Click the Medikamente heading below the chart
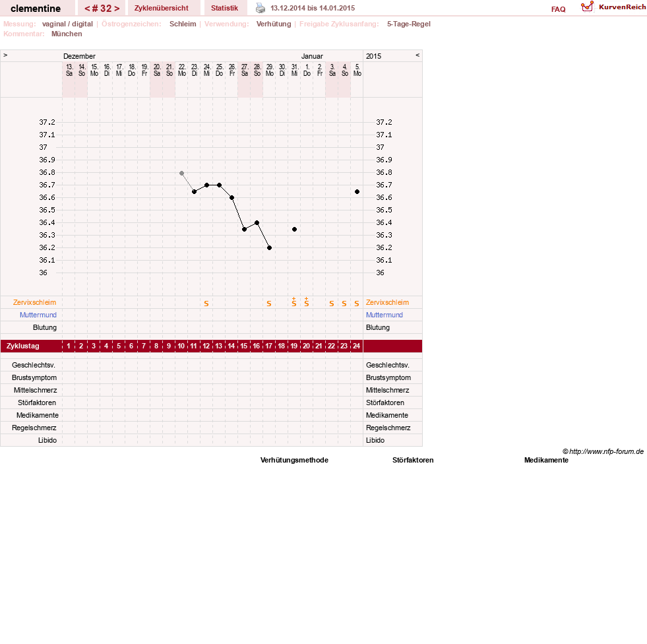 (x=546, y=460)
